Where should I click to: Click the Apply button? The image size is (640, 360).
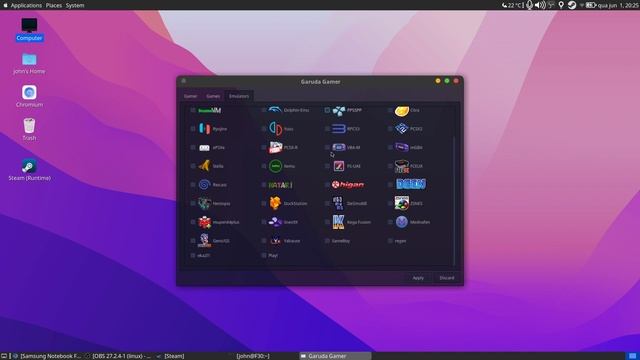[x=418, y=278]
